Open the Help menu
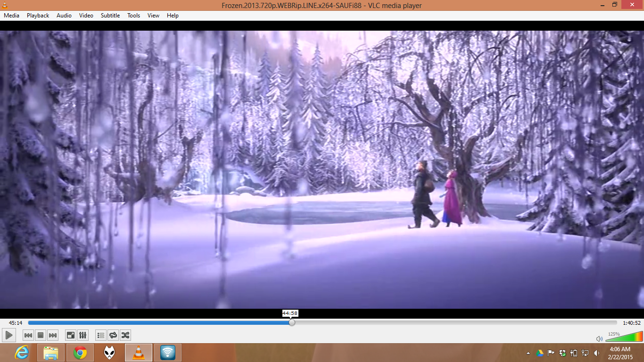644x362 pixels. [x=173, y=16]
